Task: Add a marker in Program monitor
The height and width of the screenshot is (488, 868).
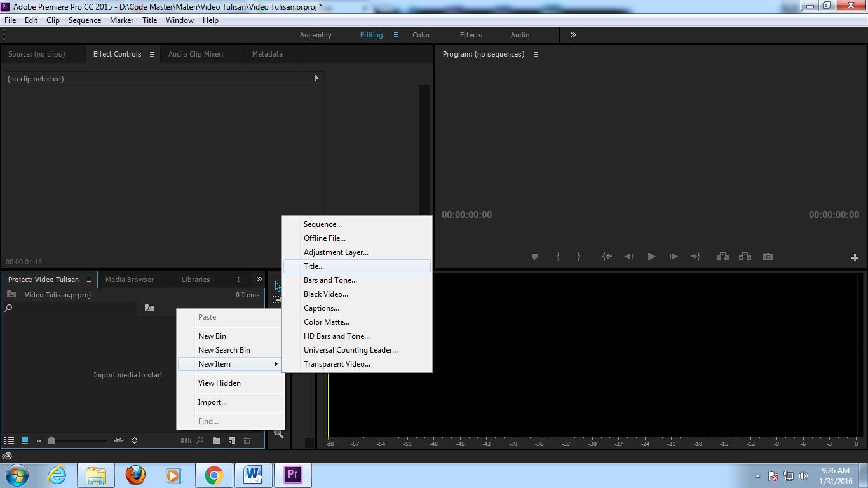Action: point(534,257)
